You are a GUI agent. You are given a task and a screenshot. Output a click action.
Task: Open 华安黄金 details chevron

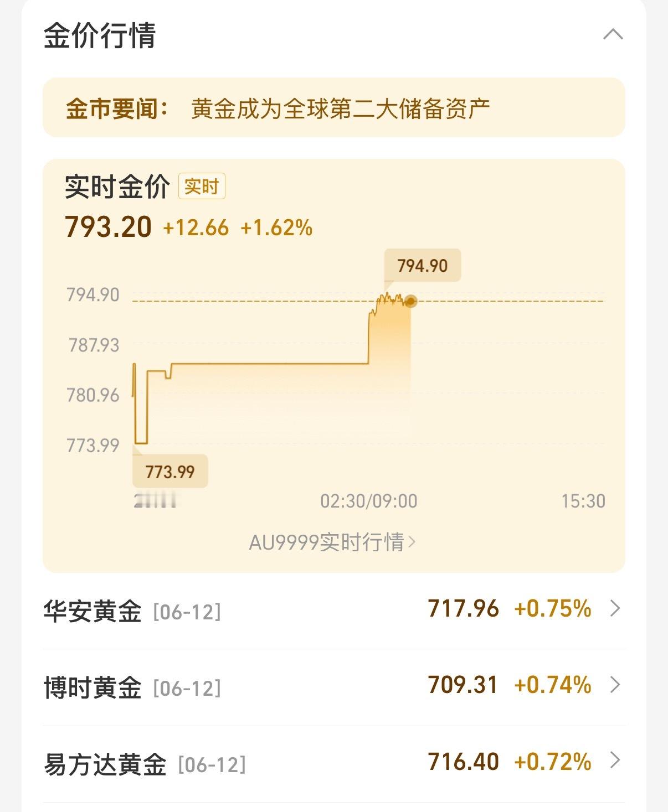pyautogui.click(x=615, y=609)
